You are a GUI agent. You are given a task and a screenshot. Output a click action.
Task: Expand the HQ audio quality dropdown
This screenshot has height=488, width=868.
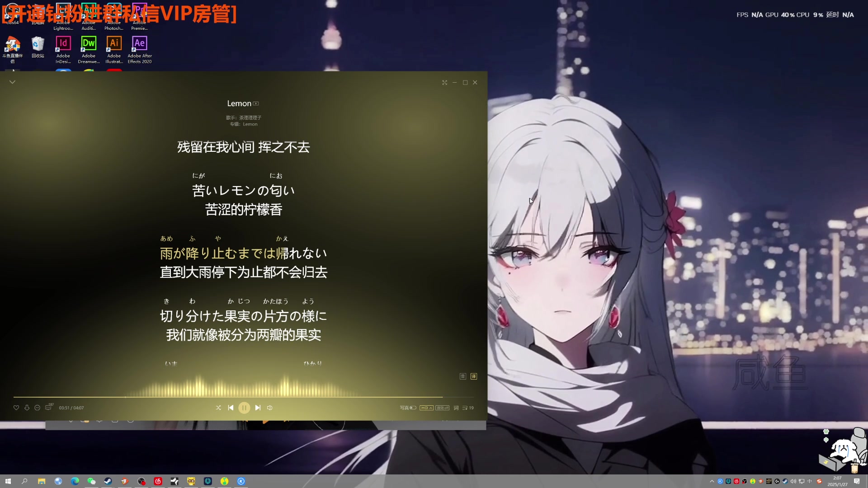click(x=426, y=408)
